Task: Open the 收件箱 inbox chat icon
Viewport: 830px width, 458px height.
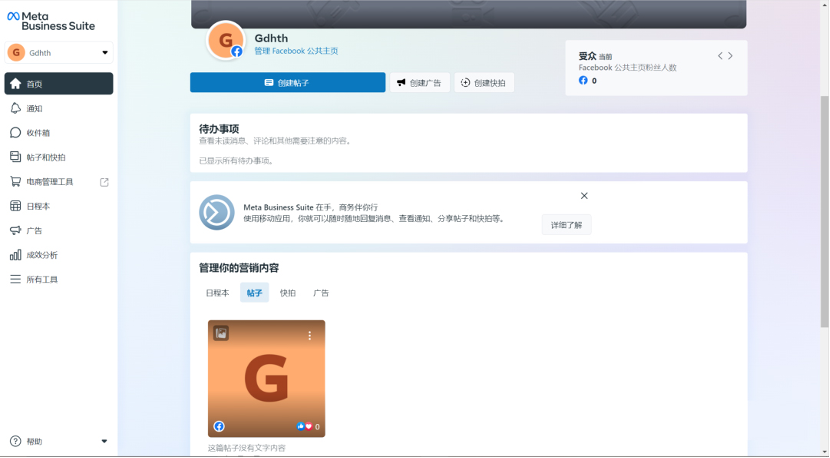Action: click(15, 132)
